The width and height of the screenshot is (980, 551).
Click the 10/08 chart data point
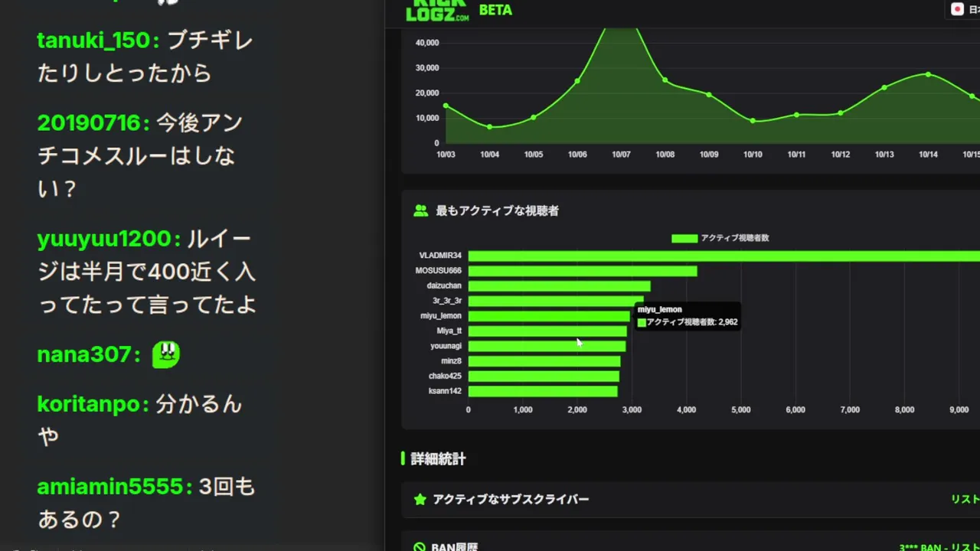(x=665, y=80)
